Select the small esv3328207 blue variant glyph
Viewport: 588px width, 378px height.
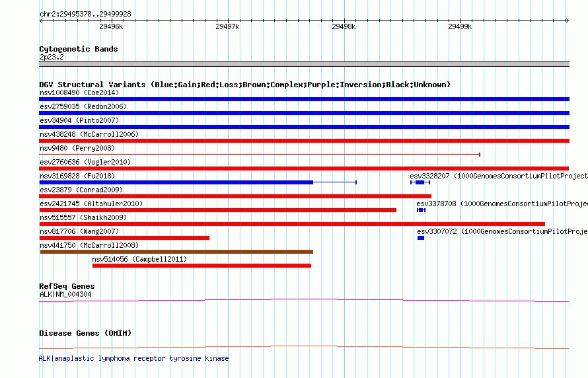pos(420,182)
